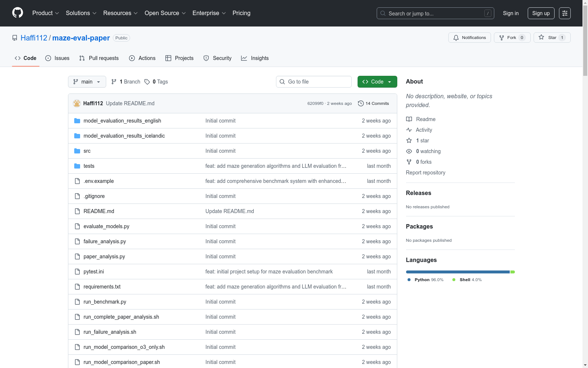This screenshot has height=368, width=588.
Task: Open the Pricing page link
Action: [241, 13]
